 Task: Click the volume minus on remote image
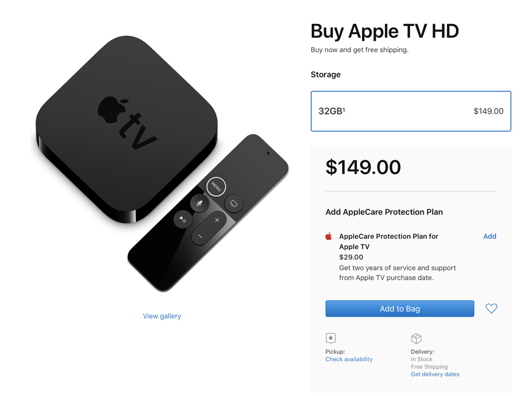pos(200,236)
